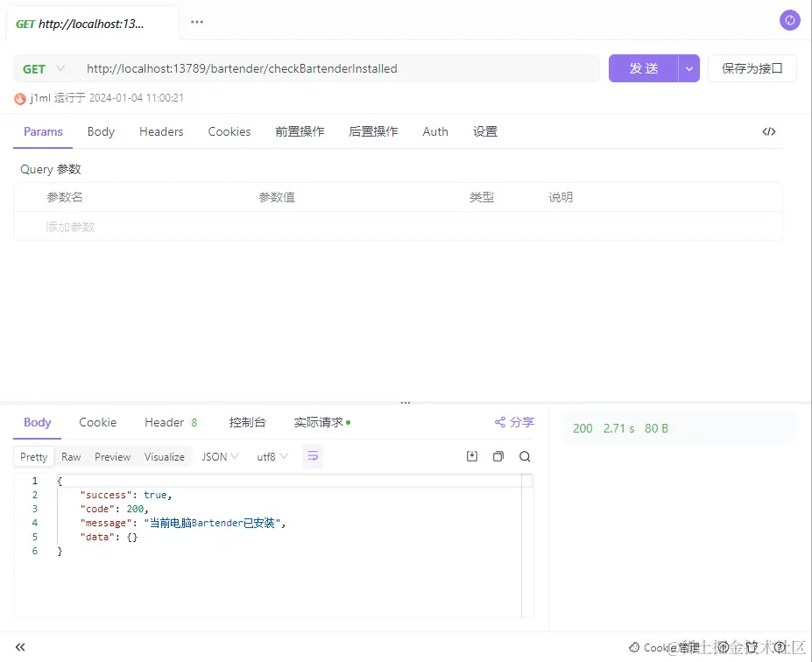
Task: Copy the response body
Action: pos(498,456)
